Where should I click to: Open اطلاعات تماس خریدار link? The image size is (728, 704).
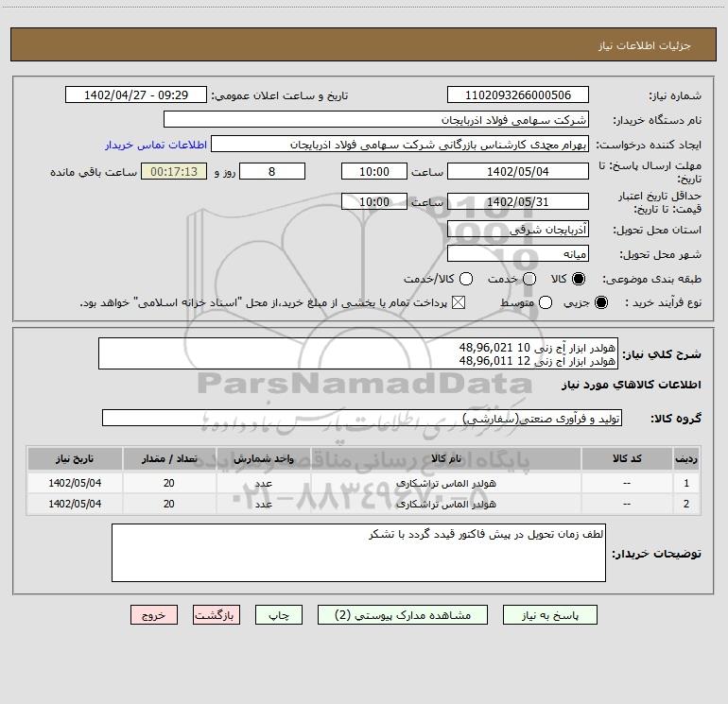156,145
